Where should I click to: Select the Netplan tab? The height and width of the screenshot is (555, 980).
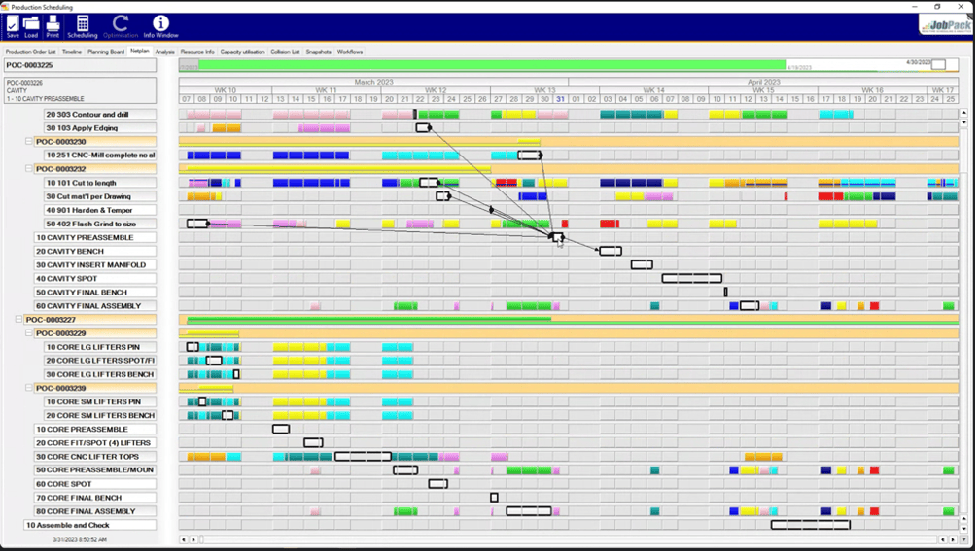140,52
